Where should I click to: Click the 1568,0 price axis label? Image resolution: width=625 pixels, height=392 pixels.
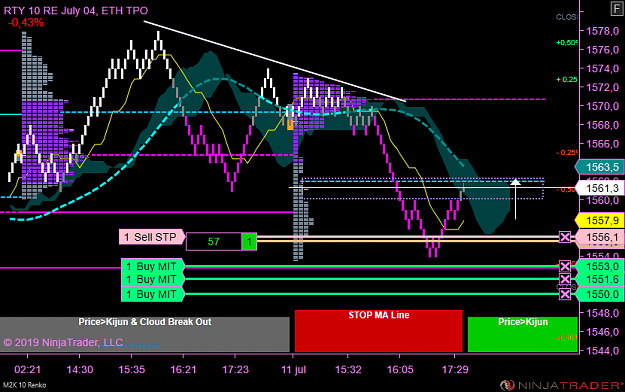pos(602,124)
